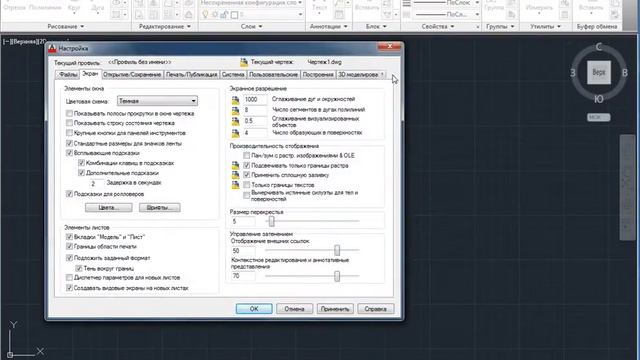This screenshot has height=360, width=640.
Task: Expand the 'Аннотации' ribbon panel
Action: pyautogui.click(x=329, y=27)
